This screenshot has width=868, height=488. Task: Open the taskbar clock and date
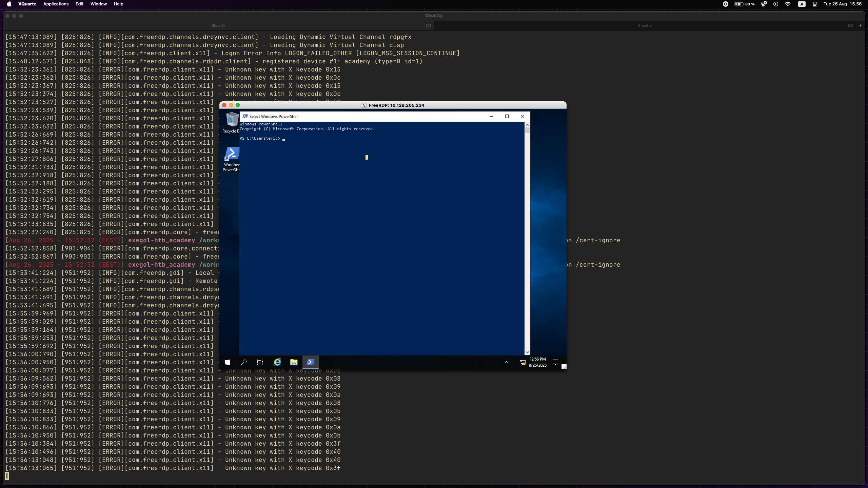[x=538, y=362]
